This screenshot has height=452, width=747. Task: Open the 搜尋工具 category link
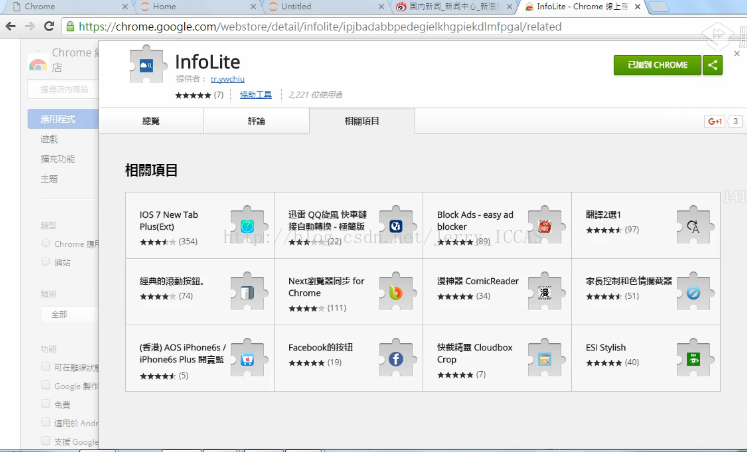tap(256, 95)
